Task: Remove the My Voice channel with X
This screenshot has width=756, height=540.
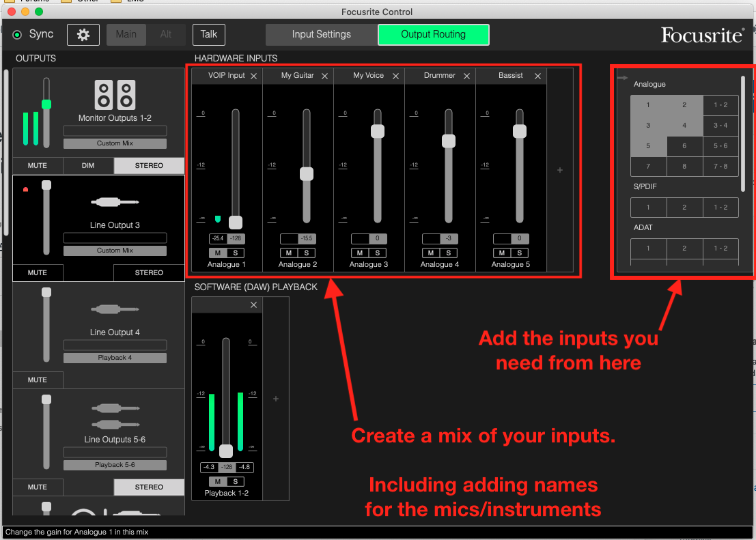Action: click(395, 76)
